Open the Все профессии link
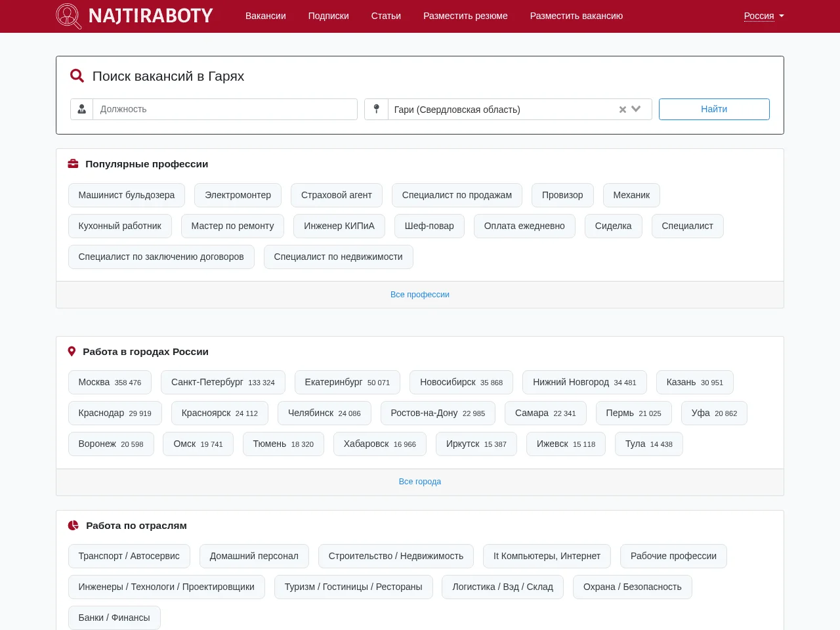The image size is (840, 630). (x=420, y=295)
